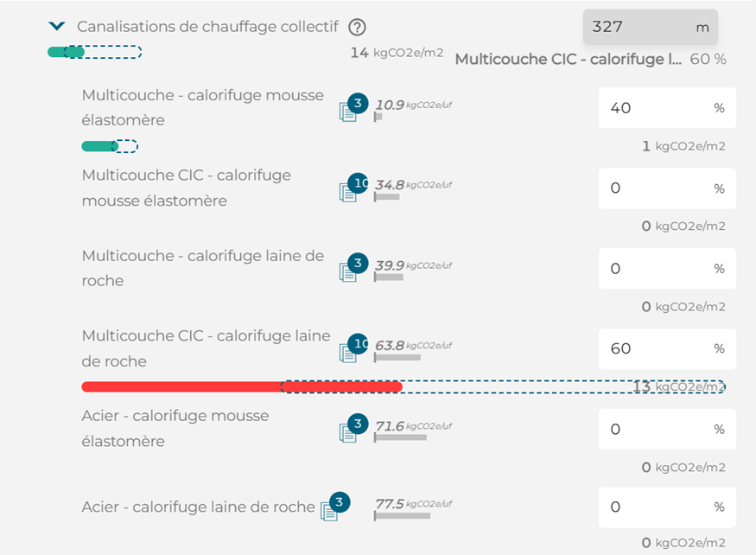Open documents icon for Multicouche mousse élastomère
Screen dimensions: 756x555
349,112
